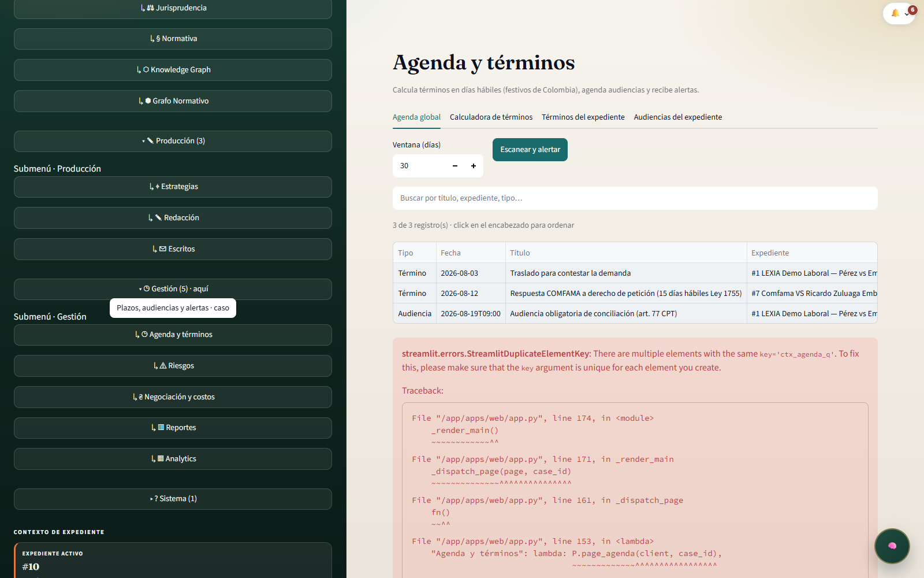This screenshot has height=578, width=924.
Task: Click the 2026-08-19T09:00 date cell
Action: coord(471,314)
